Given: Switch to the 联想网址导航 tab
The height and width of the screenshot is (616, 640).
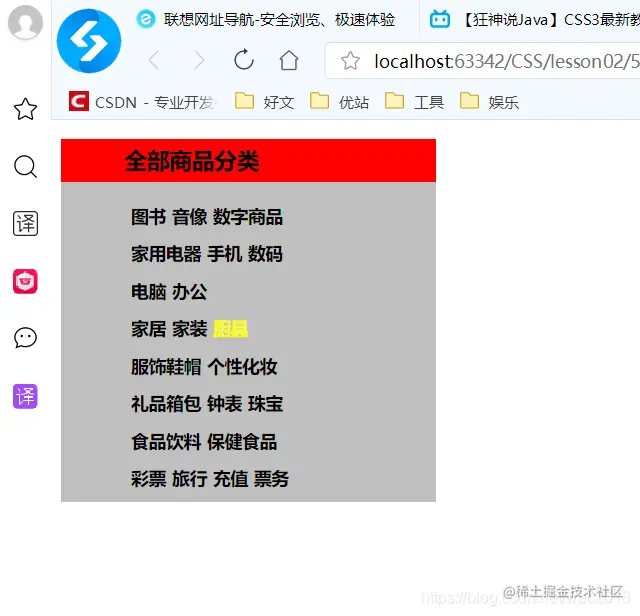Looking at the screenshot, I should 266,19.
